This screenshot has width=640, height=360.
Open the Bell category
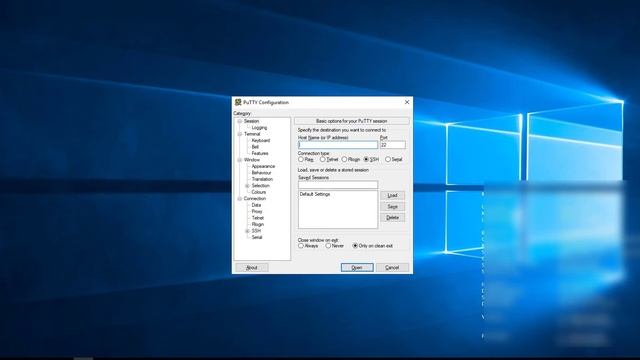point(255,147)
